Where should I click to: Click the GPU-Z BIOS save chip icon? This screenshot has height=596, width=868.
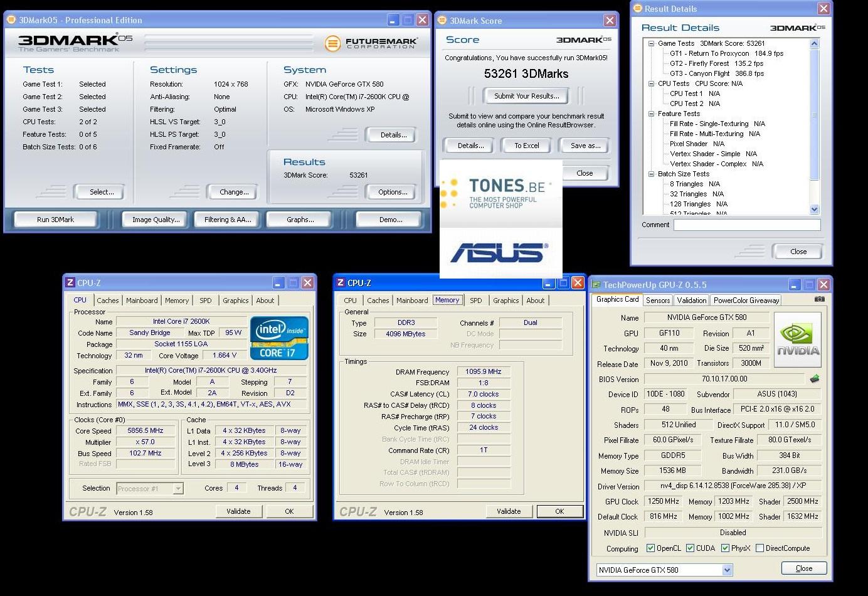[x=815, y=379]
